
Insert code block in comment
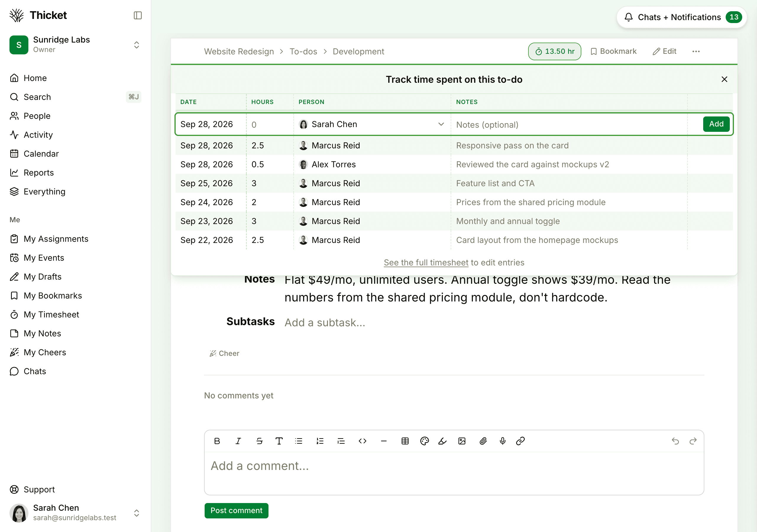(362, 441)
